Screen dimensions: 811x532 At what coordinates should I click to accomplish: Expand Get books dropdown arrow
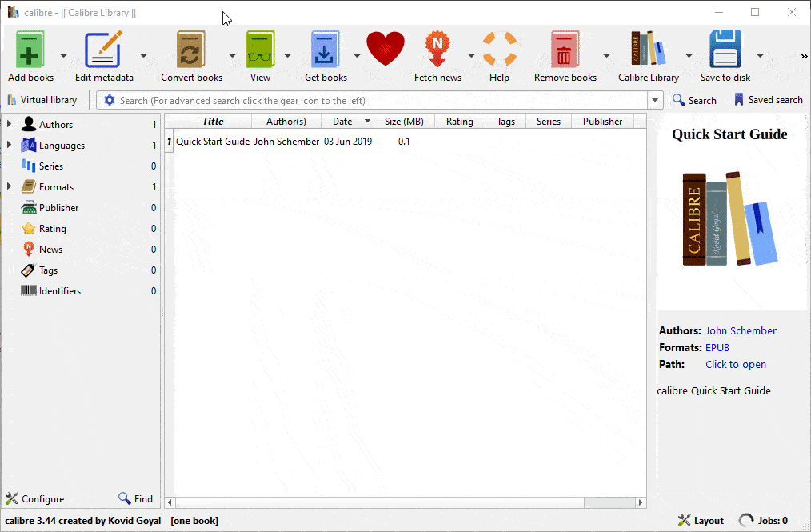tap(357, 55)
